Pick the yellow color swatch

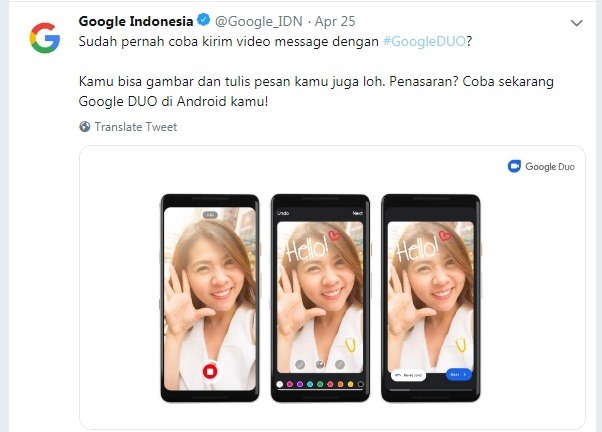[350, 384]
